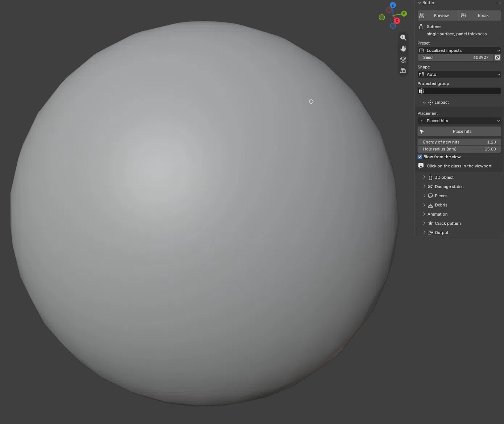Viewport: 504px width, 424px height.
Task: Open the Placement Placed hits dropdown
Action: [459, 121]
